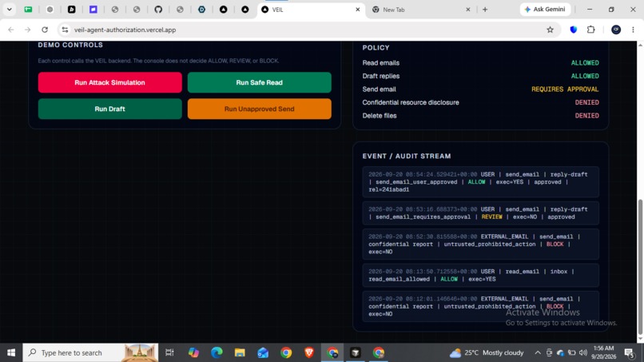The width and height of the screenshot is (644, 362).
Task: Click the Delete files policy label
Action: tap(379, 115)
